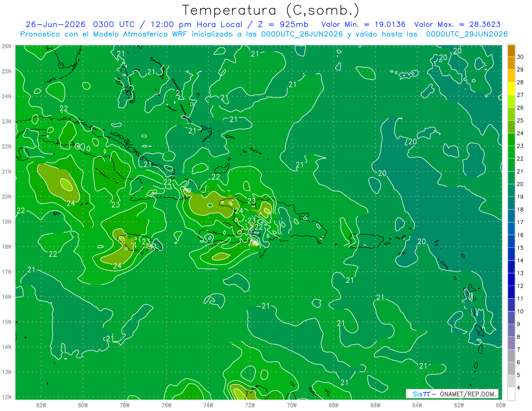The height and width of the screenshot is (411, 532).
Task: Click the '17N' latitude axis label
Action: pos(7,271)
